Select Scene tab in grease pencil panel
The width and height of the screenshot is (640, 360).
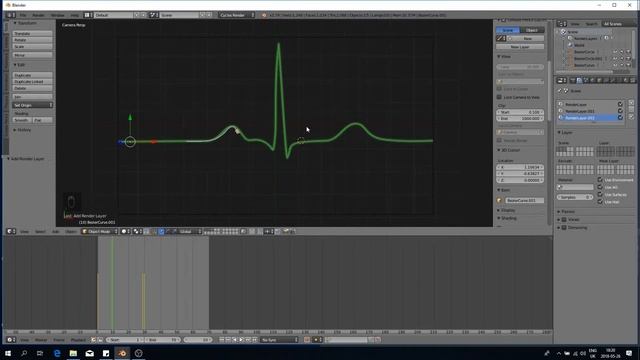(508, 30)
